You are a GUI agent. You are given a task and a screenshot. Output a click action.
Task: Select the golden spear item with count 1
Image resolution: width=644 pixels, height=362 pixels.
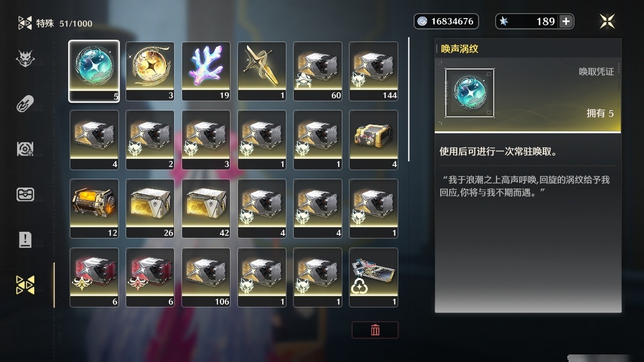(x=262, y=71)
